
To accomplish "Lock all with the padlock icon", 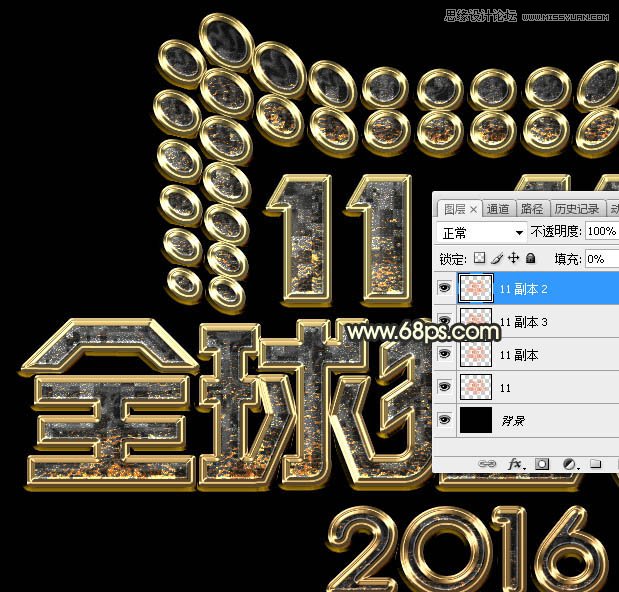I will [531, 259].
